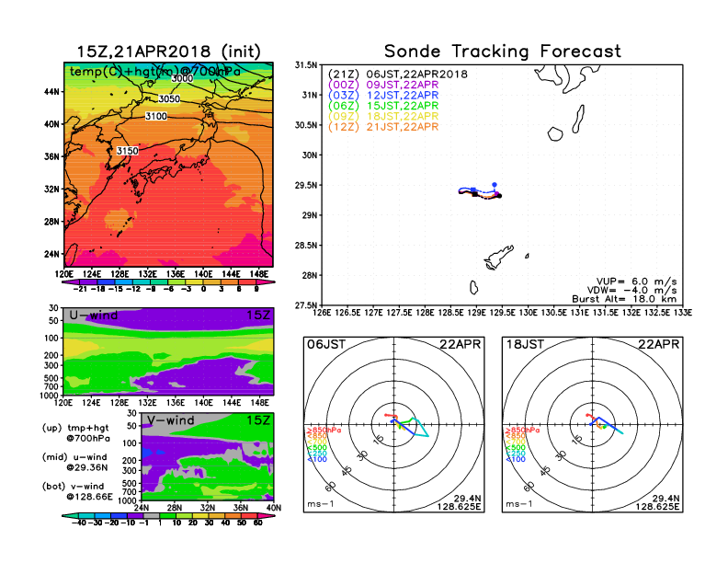Click the blue balloon marker on track
The image size is (728, 563).
coord(495,185)
